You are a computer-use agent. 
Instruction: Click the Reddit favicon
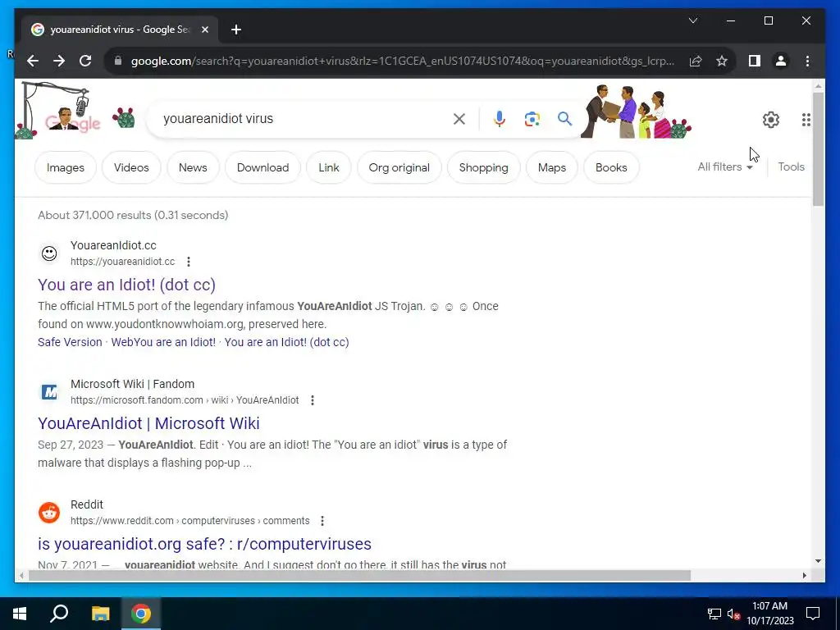tap(49, 513)
